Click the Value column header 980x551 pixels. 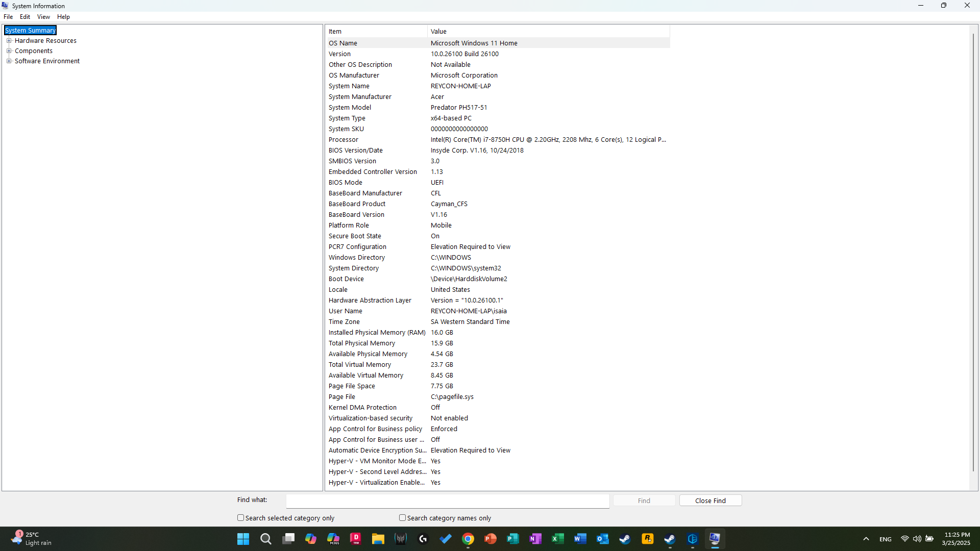click(x=549, y=32)
